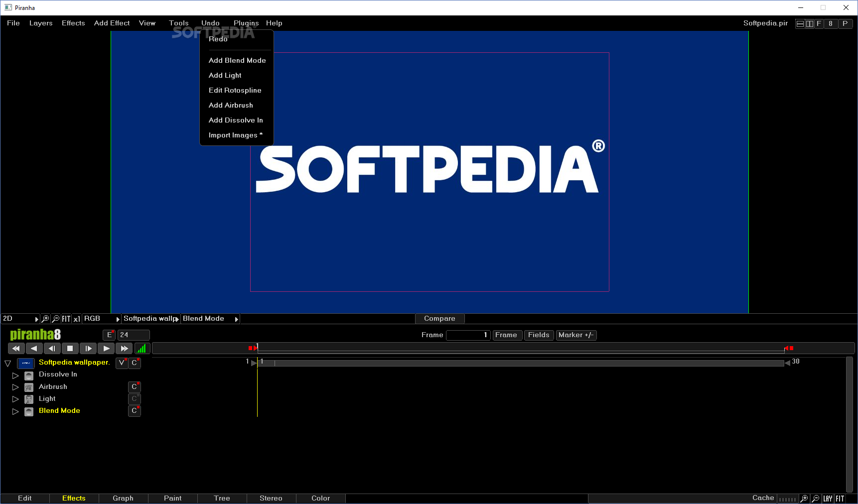Click the Frame number input field
Screen dimensions: 858x504
pos(468,335)
